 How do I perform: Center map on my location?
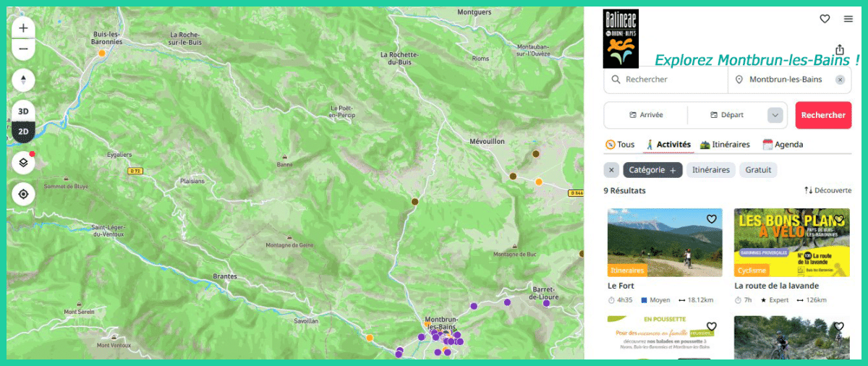click(x=23, y=194)
